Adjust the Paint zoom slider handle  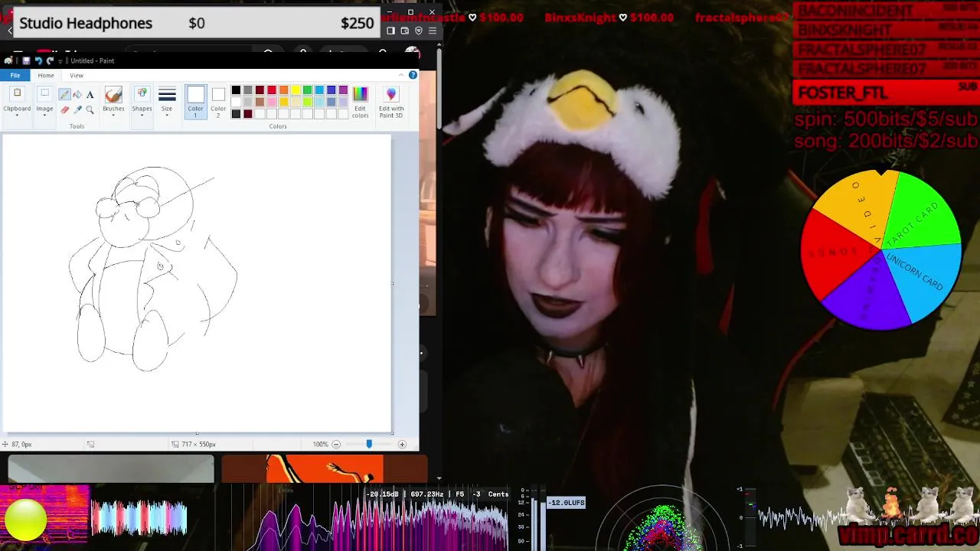tap(369, 444)
